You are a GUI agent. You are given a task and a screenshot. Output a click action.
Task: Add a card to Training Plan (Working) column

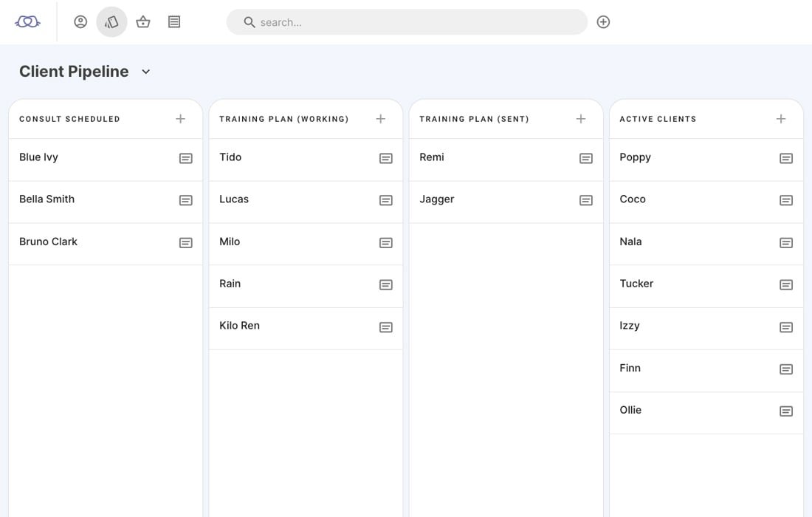coord(381,119)
